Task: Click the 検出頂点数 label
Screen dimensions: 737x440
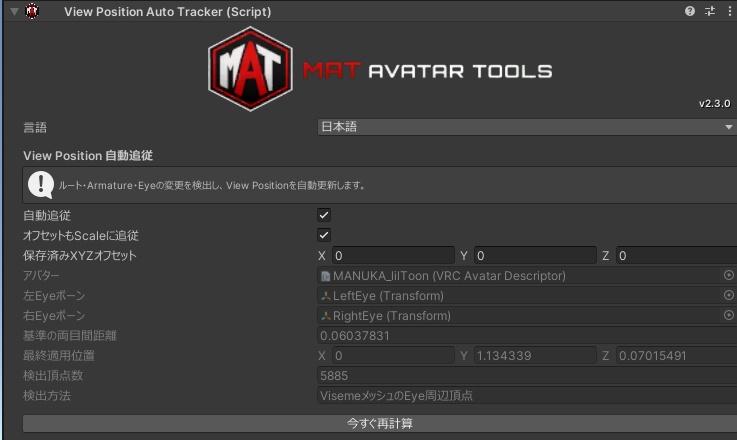Action: tap(53, 376)
